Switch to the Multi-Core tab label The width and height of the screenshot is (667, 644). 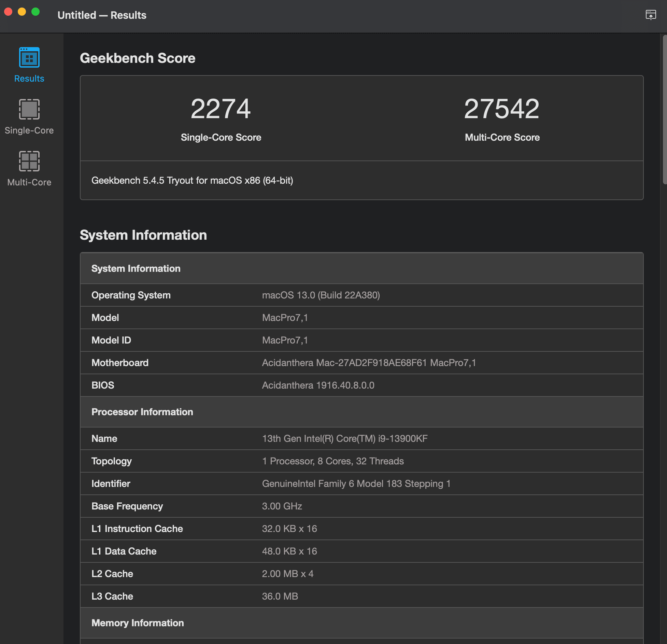tap(29, 182)
